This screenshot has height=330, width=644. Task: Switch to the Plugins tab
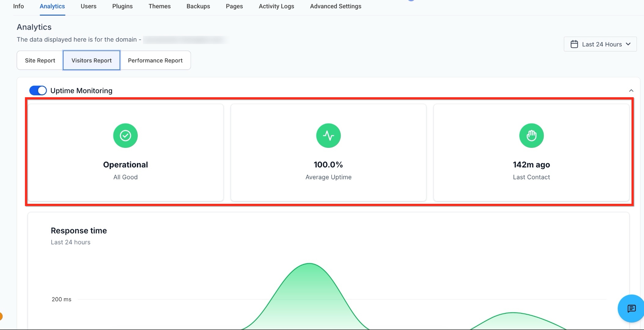click(122, 6)
